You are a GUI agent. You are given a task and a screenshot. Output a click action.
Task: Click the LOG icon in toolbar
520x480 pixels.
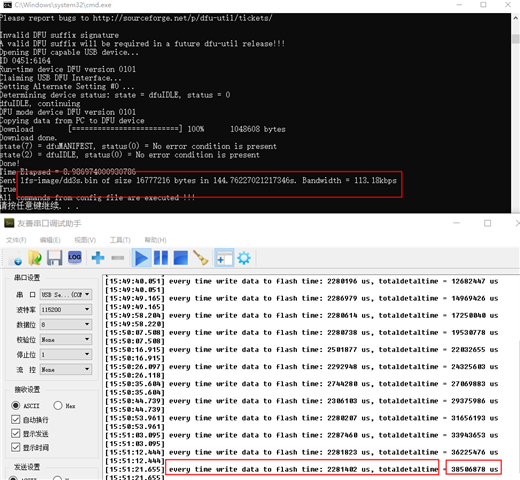tap(75, 257)
